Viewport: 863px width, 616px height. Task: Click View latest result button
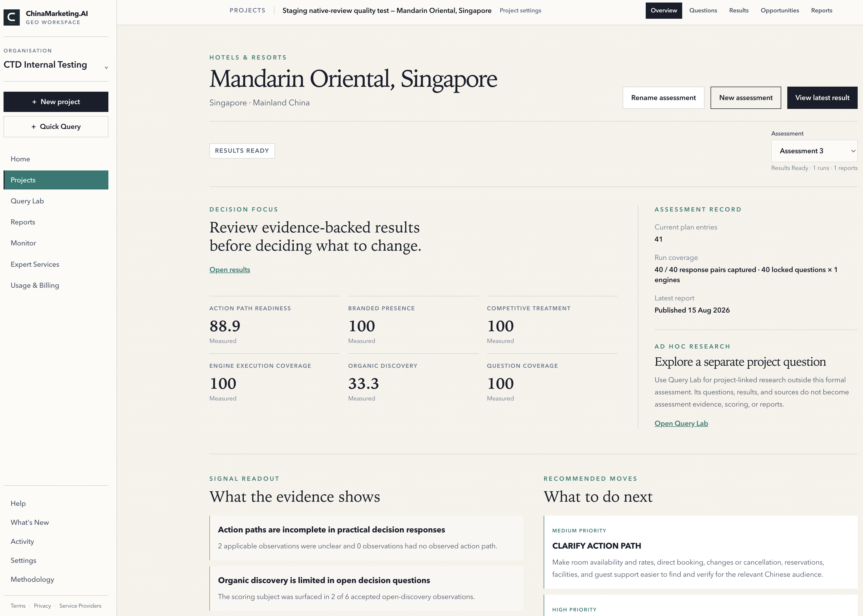pyautogui.click(x=822, y=98)
